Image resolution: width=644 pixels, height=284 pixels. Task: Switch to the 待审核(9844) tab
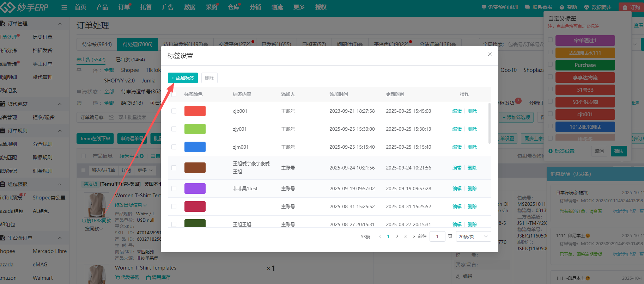point(97,44)
